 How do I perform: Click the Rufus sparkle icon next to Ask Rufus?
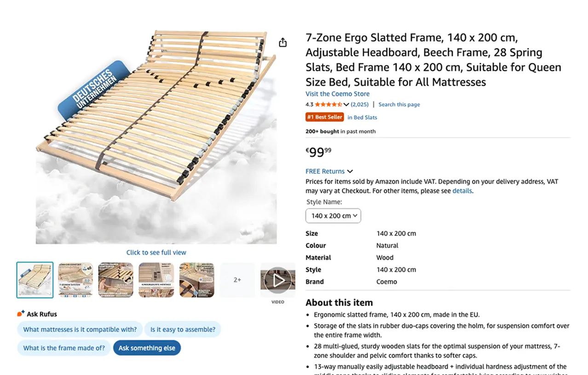[x=21, y=313]
